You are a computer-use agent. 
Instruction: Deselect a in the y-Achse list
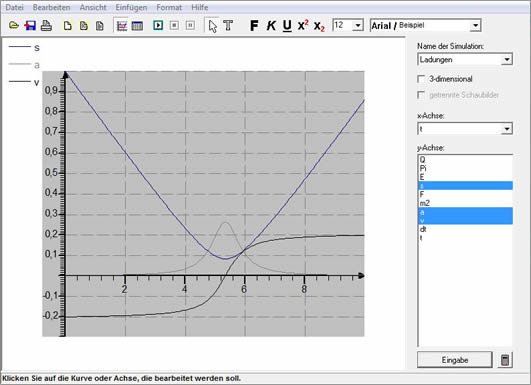(x=465, y=212)
